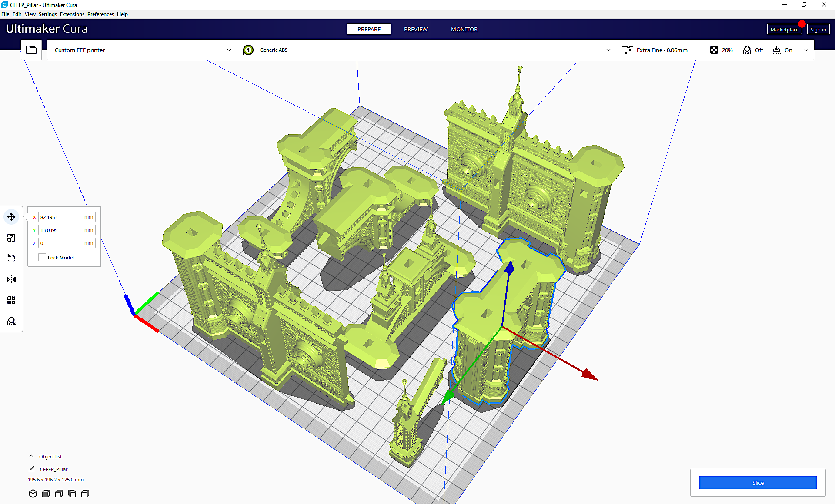Open the Extensions menu
Viewport: 835px width, 504px height.
point(72,14)
